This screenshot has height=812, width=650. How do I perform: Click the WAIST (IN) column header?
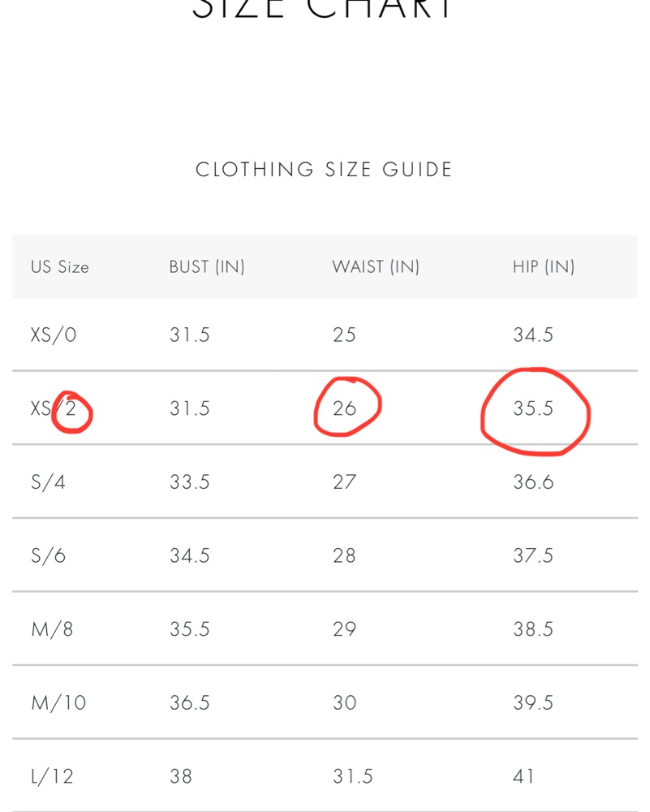376,266
